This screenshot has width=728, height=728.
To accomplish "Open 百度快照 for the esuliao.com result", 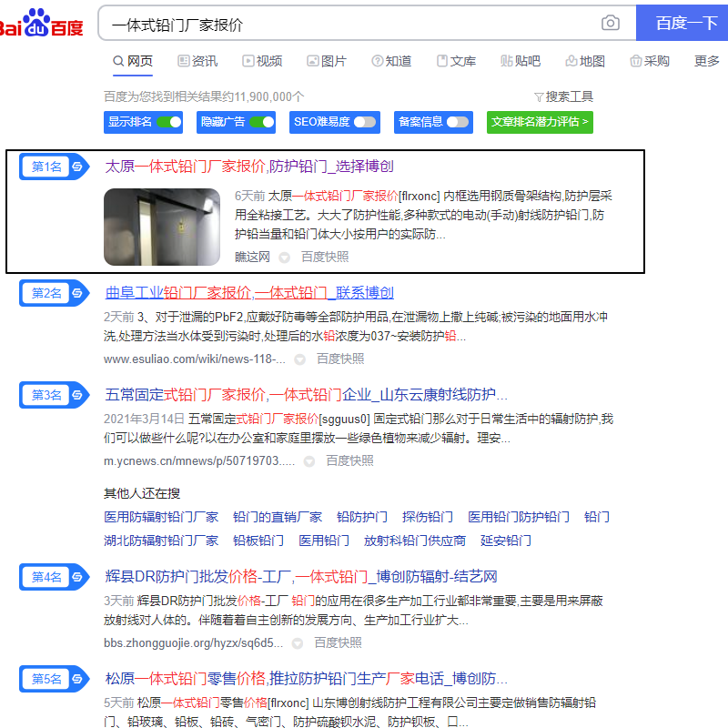I will 340,359.
